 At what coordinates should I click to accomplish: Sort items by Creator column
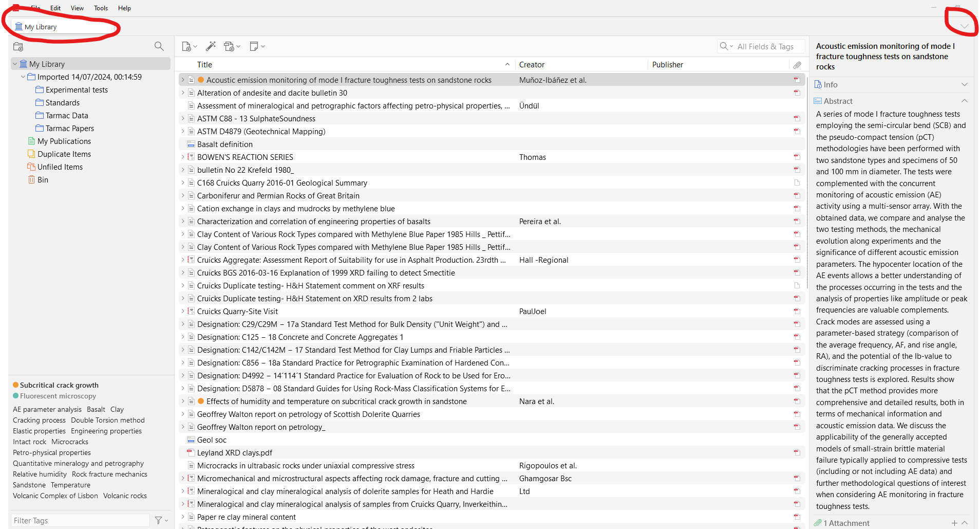(x=581, y=65)
